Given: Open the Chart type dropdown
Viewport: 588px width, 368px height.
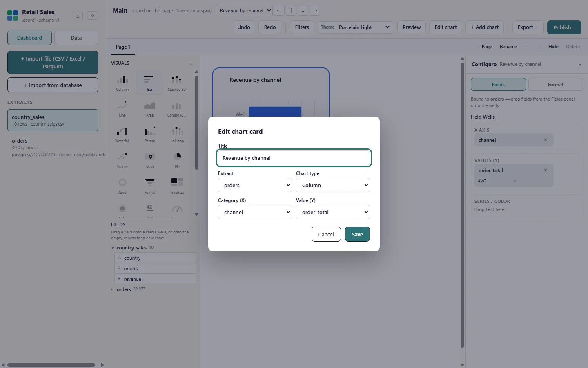Looking at the screenshot, I should point(333,185).
